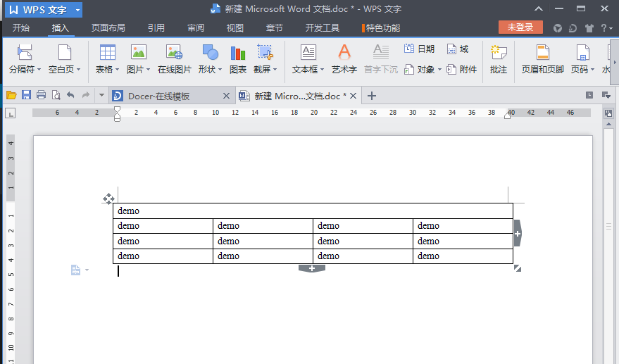Screen dimensions: 619x364
Task: Switch to the 引用 tab
Action: [156, 28]
